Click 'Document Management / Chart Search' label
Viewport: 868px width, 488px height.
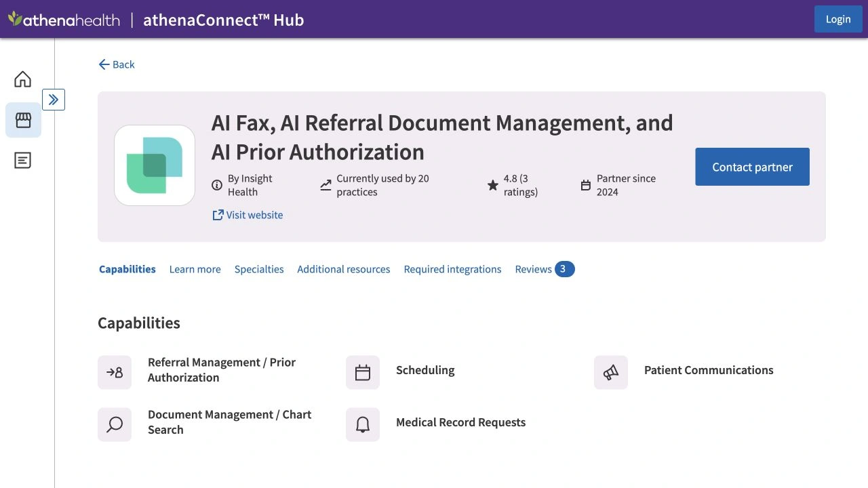230,422
